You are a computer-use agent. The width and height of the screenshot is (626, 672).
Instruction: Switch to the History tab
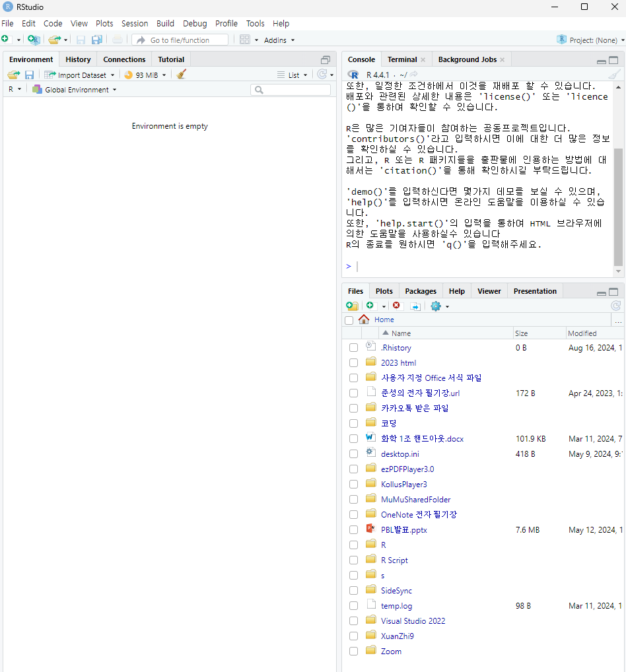point(78,59)
